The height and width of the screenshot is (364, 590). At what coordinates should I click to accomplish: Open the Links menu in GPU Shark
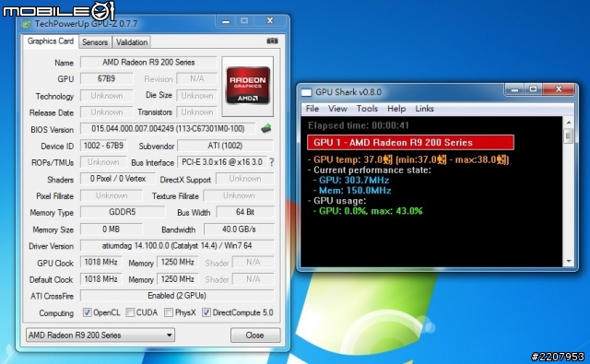pos(424,109)
